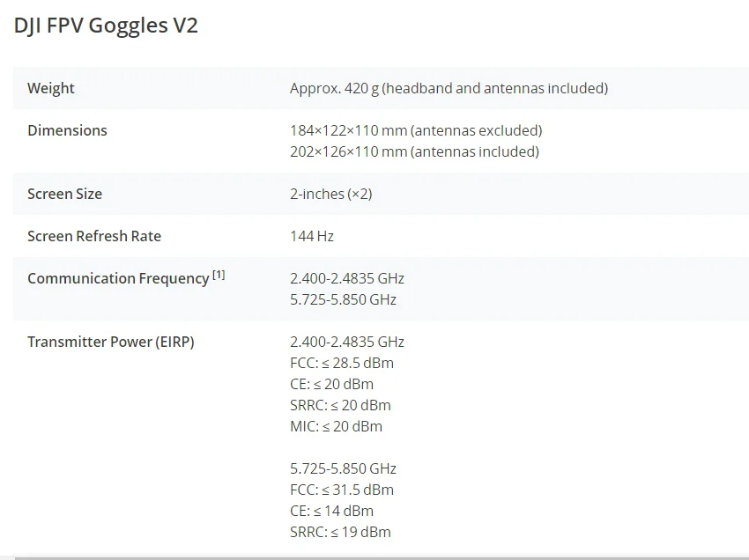Select the Screen Size label
This screenshot has width=749, height=560.
point(64,194)
